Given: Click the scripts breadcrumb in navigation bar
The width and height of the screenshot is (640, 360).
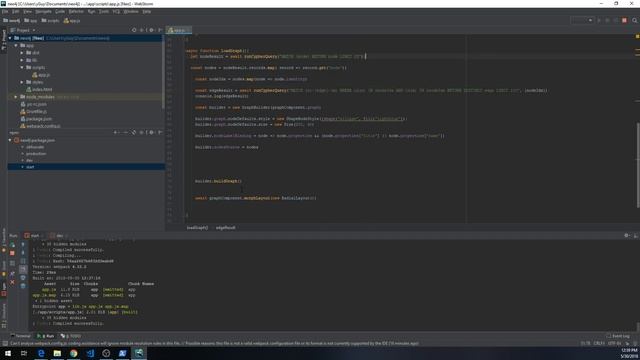Looking at the screenshot, I should (x=50, y=20).
